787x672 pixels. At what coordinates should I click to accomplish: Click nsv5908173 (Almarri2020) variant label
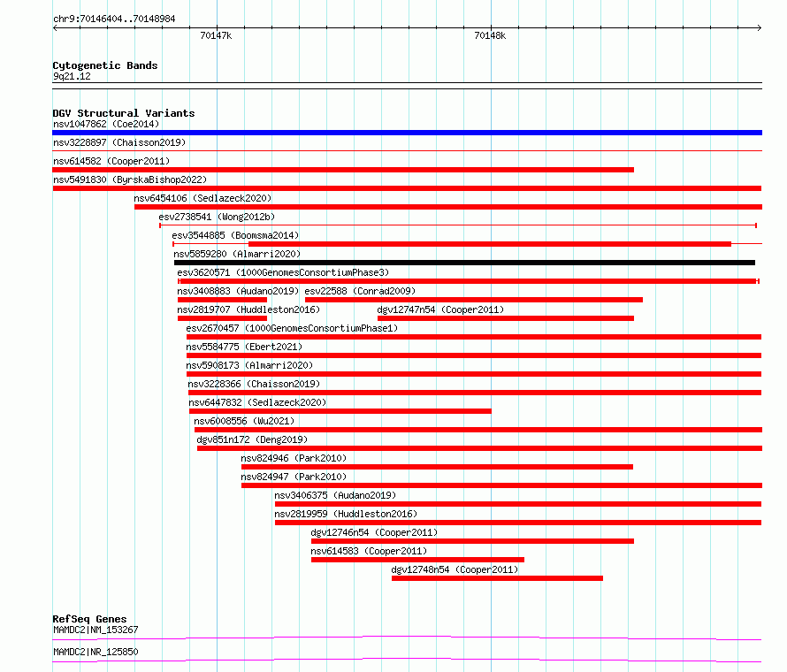coord(249,365)
